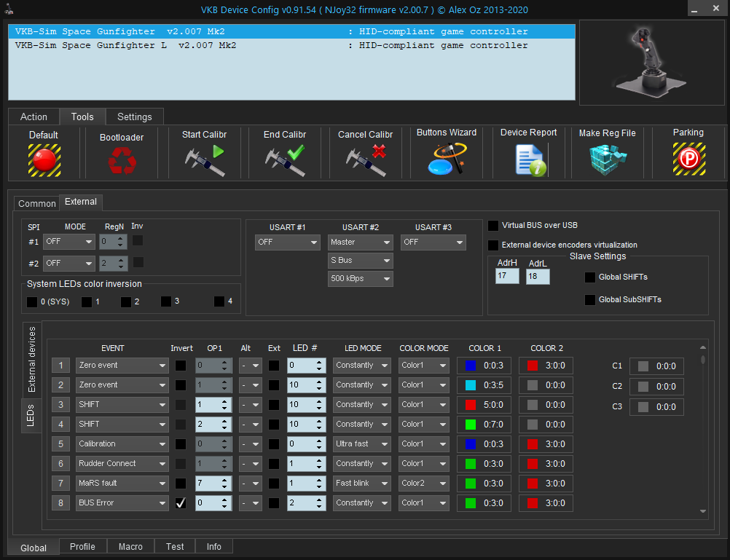Click the Color 1 swatch in row 4

(x=470, y=425)
